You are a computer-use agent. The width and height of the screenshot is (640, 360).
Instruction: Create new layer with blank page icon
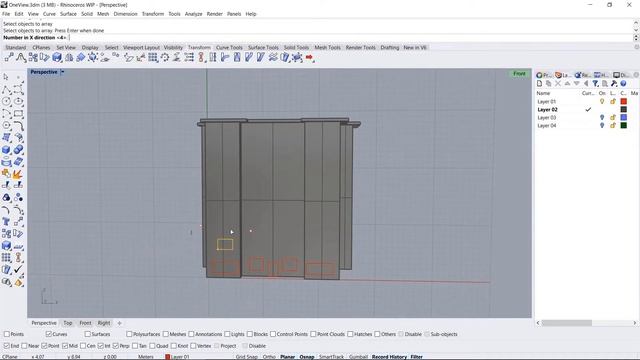click(540, 84)
